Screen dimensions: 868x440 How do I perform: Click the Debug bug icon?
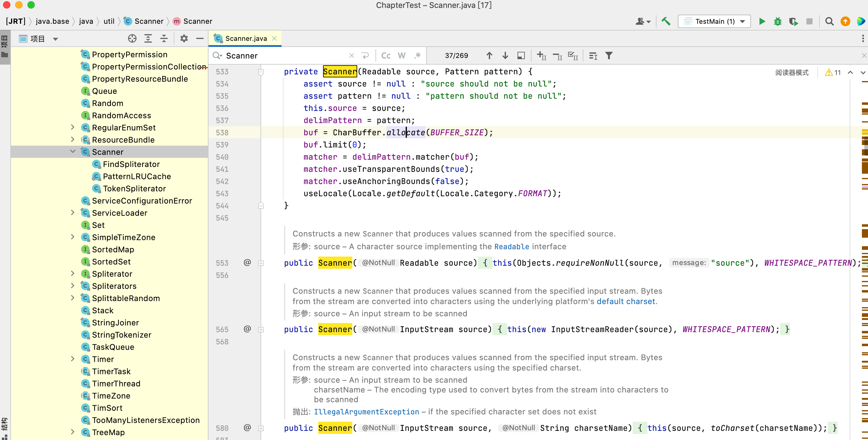(778, 22)
